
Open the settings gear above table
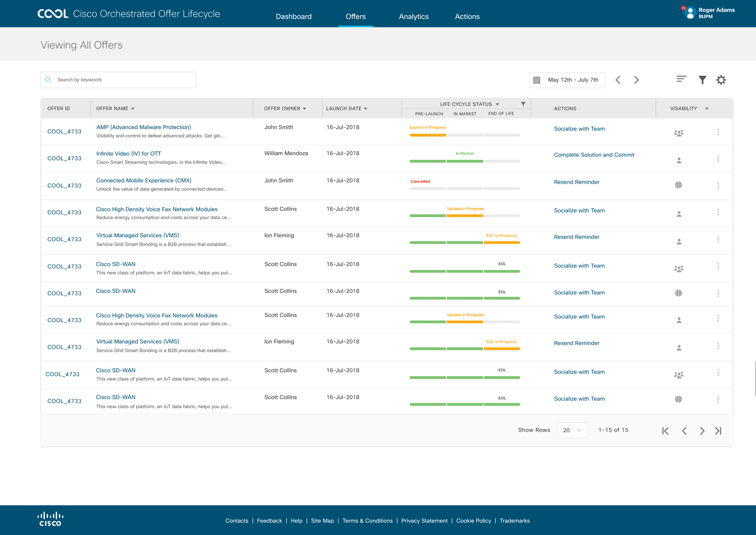click(721, 80)
